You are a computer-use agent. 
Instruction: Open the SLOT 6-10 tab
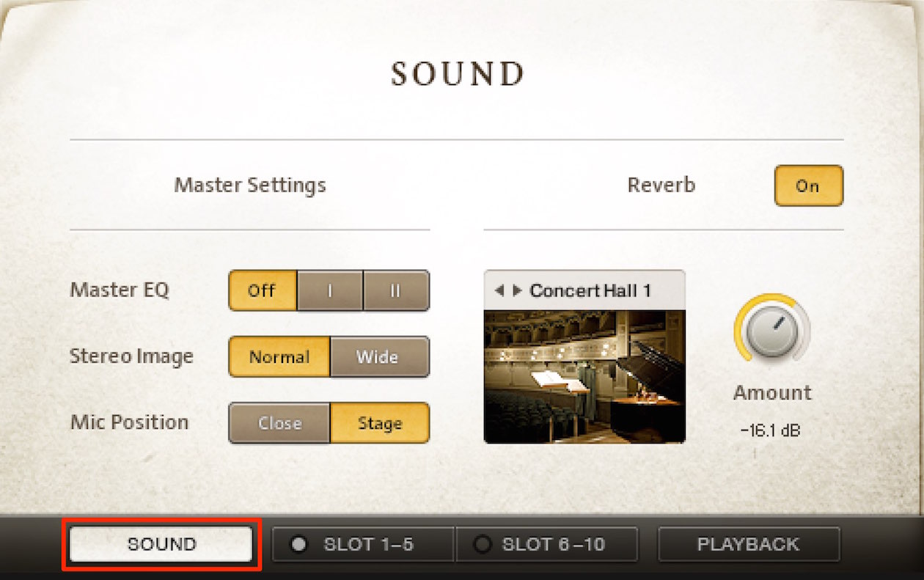(x=546, y=544)
